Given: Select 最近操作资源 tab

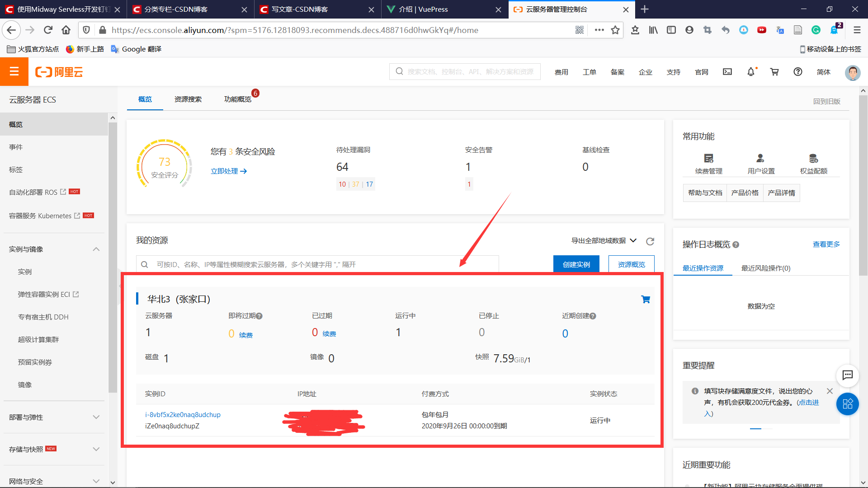Looking at the screenshot, I should pos(703,268).
